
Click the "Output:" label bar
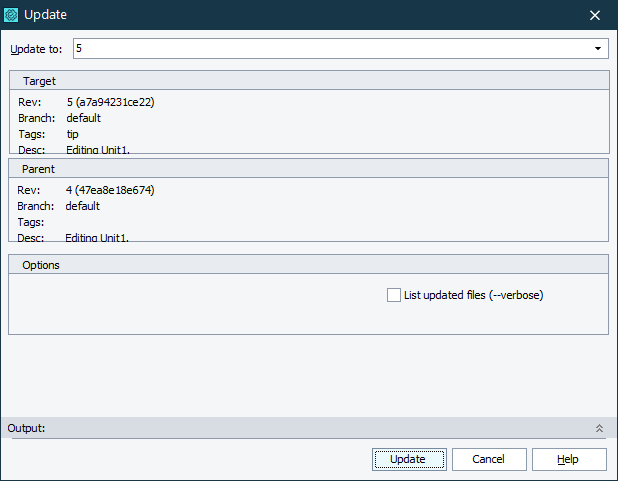(27, 428)
